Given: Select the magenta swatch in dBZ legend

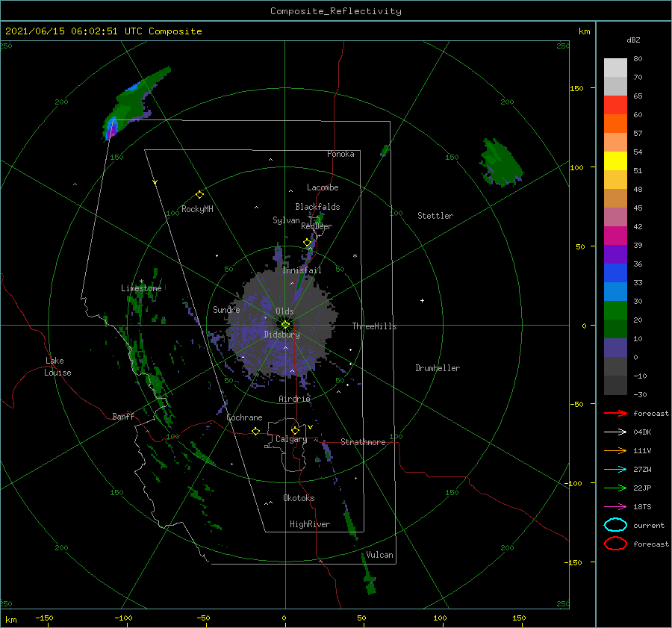Looking at the screenshot, I should pyautogui.click(x=615, y=236).
